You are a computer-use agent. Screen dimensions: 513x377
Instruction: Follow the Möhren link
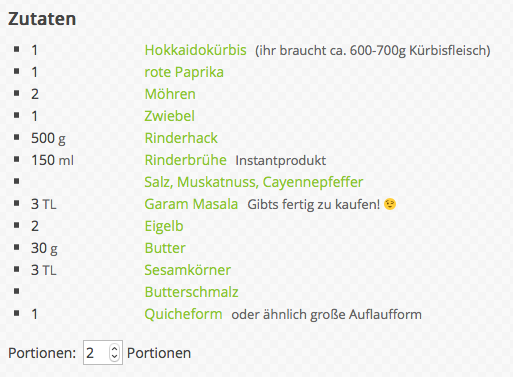(170, 94)
